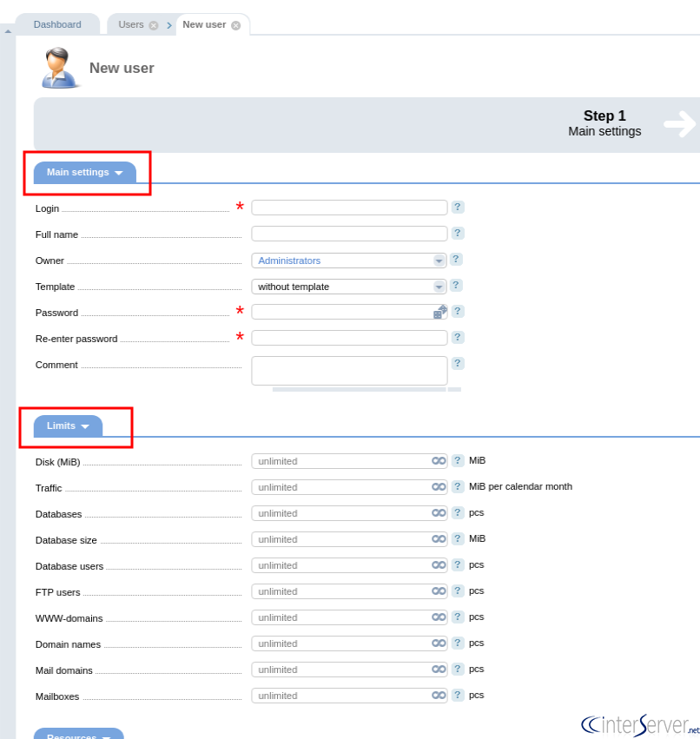The width and height of the screenshot is (700, 739).
Task: Collapse the Main settings section
Action: 85,173
